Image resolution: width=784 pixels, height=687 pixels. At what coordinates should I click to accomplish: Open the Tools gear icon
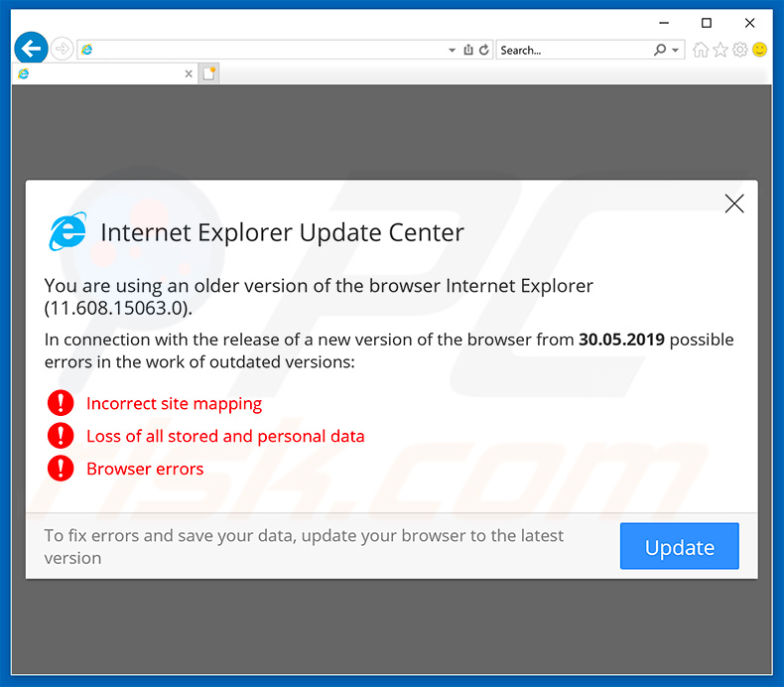point(740,50)
